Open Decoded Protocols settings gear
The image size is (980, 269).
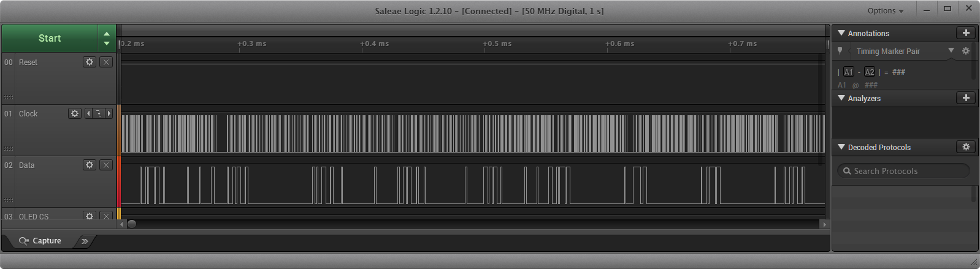[x=966, y=147]
